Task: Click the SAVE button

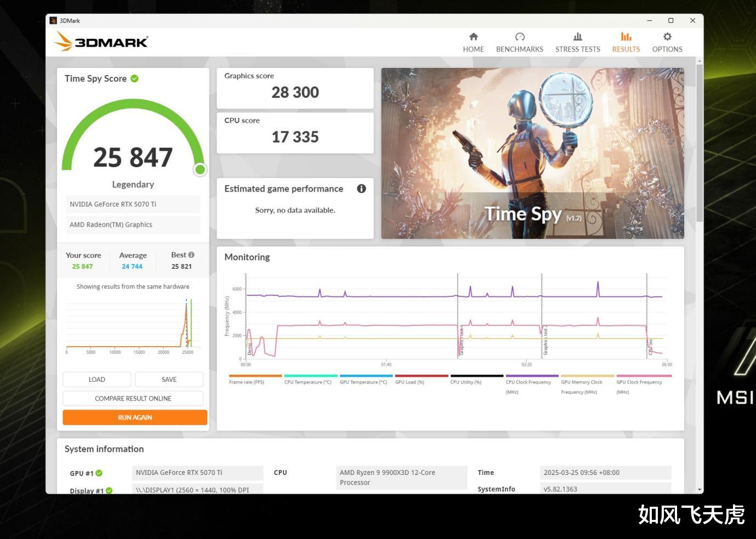Action: pyautogui.click(x=169, y=380)
